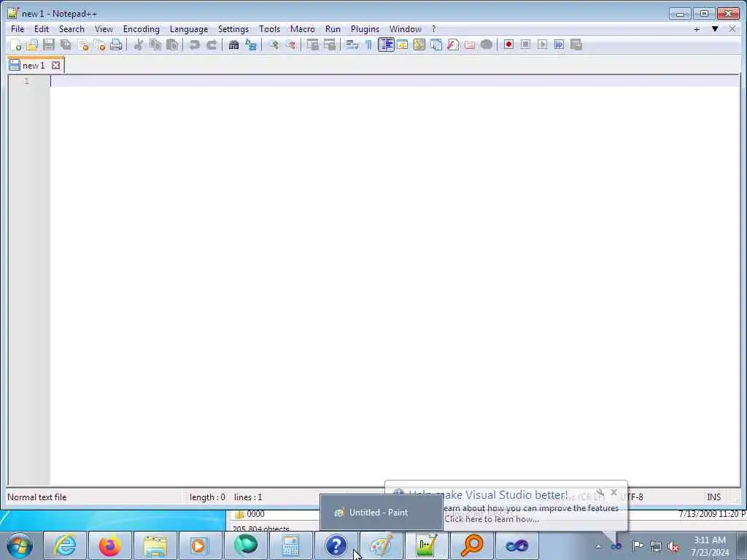Open Find with binoculars icon

(x=233, y=44)
